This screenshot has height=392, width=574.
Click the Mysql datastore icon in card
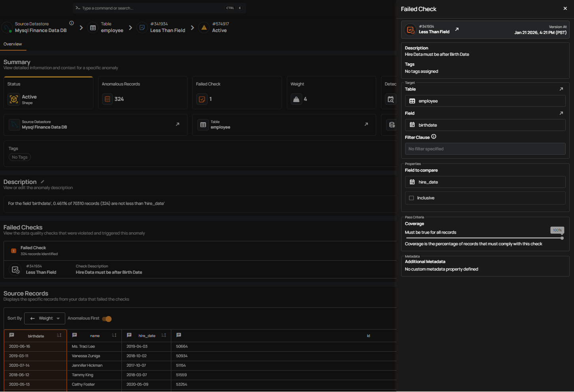pyautogui.click(x=15, y=125)
